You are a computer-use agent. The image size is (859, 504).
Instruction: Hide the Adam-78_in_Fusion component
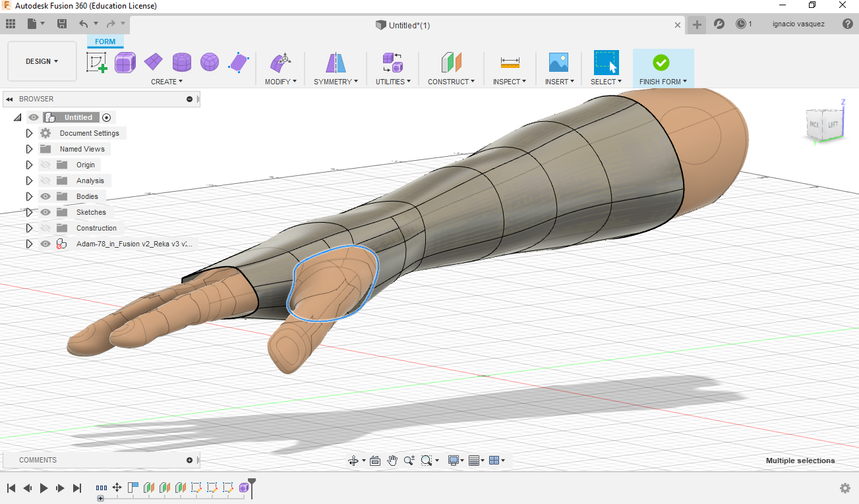(45, 244)
